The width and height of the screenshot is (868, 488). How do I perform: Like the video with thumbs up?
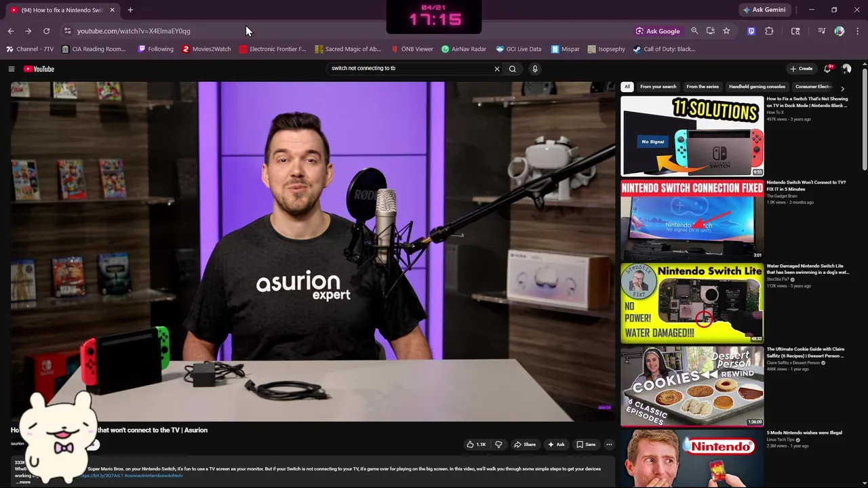[x=477, y=445]
